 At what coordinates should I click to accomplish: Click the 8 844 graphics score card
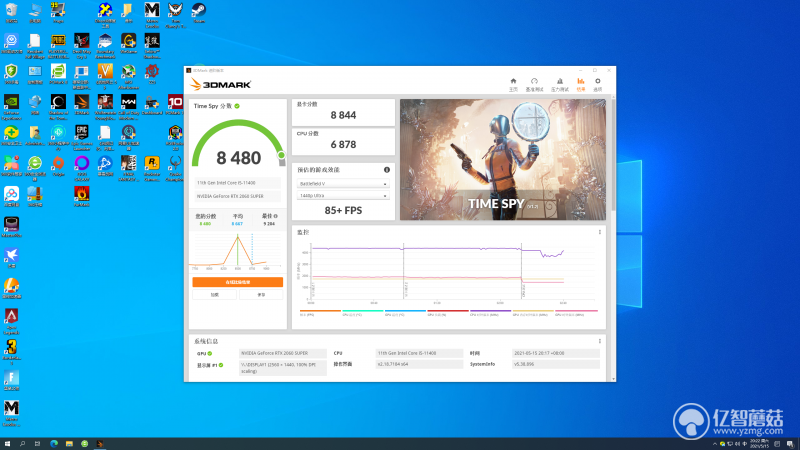tap(343, 112)
